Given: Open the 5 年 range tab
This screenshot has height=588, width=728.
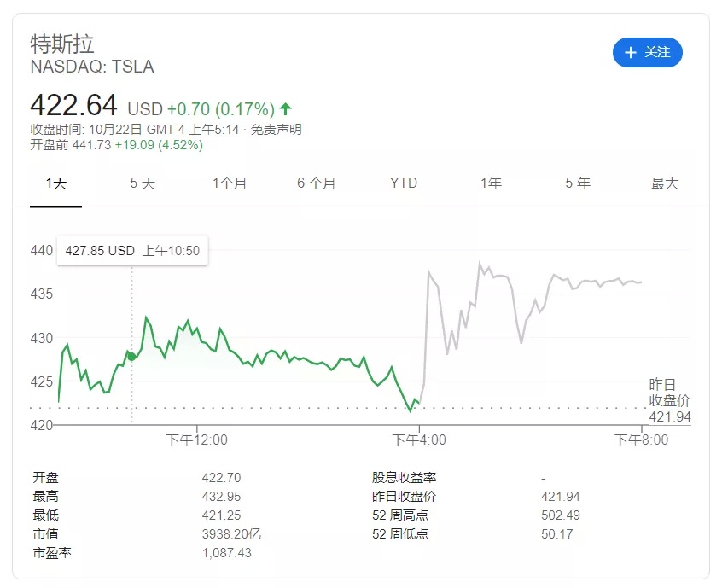Looking at the screenshot, I should point(578,183).
